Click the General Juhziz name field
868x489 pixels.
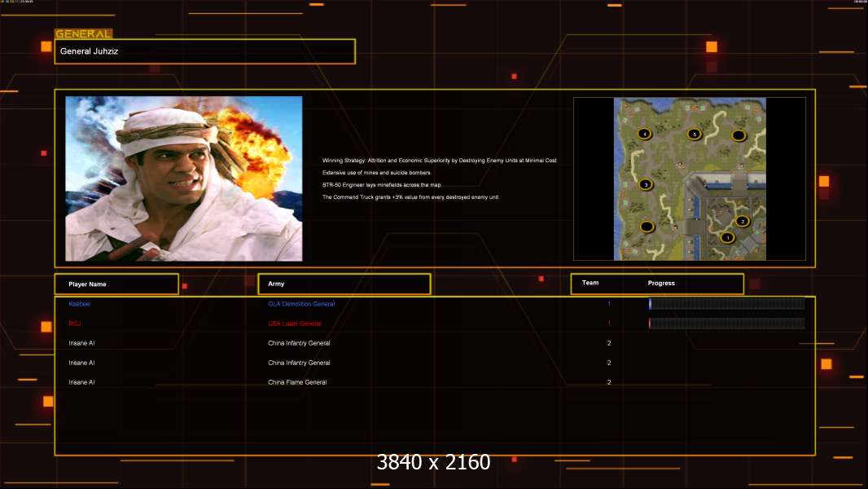(205, 51)
